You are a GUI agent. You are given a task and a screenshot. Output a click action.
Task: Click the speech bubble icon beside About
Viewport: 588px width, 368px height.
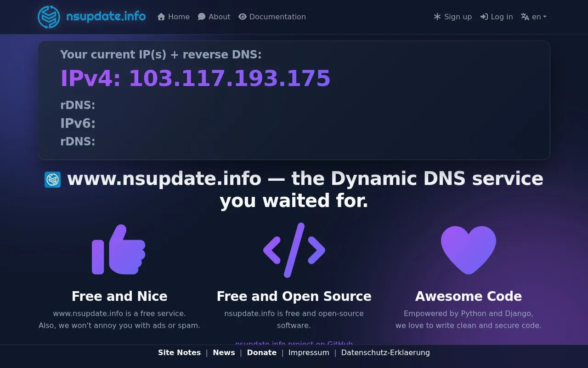[x=202, y=17]
